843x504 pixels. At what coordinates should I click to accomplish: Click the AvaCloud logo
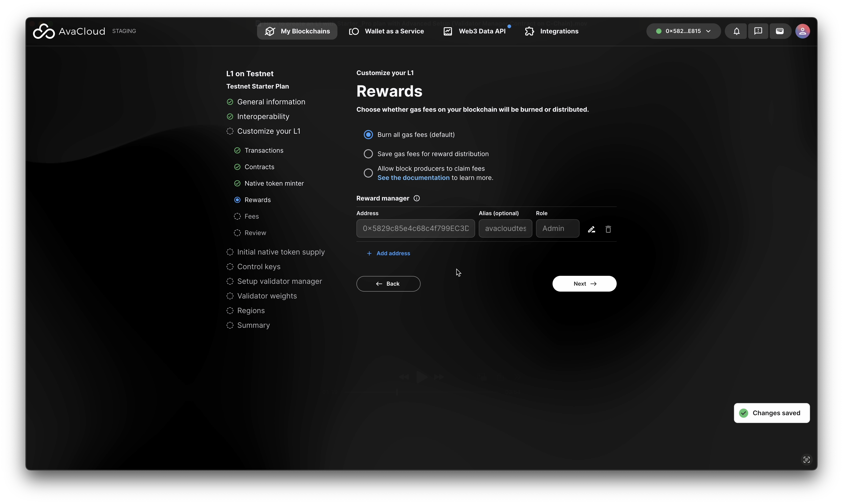69,31
